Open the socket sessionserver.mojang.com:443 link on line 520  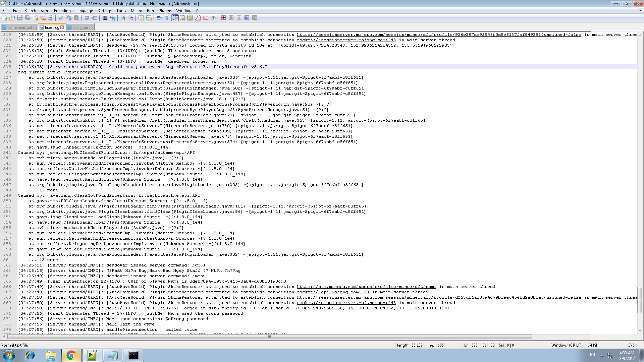(346, 40)
